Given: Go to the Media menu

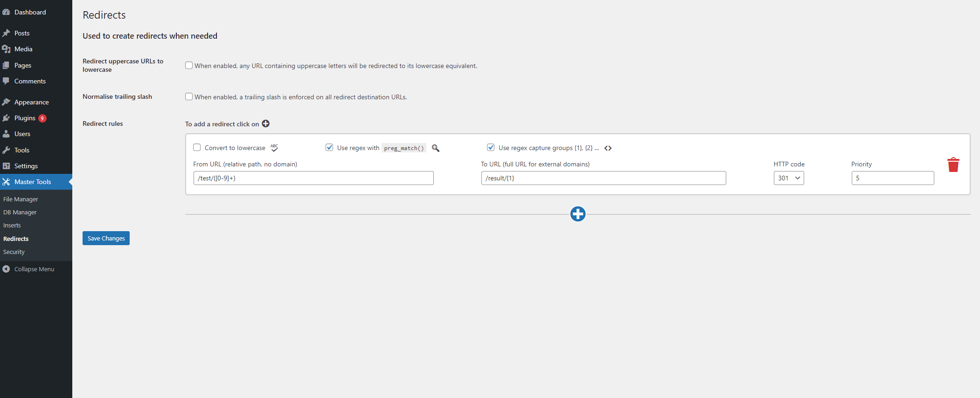Looking at the screenshot, I should pyautogui.click(x=36, y=49).
